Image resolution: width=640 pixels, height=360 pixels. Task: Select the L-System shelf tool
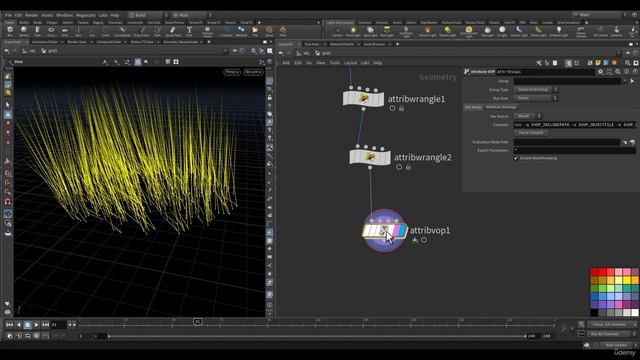226,31
